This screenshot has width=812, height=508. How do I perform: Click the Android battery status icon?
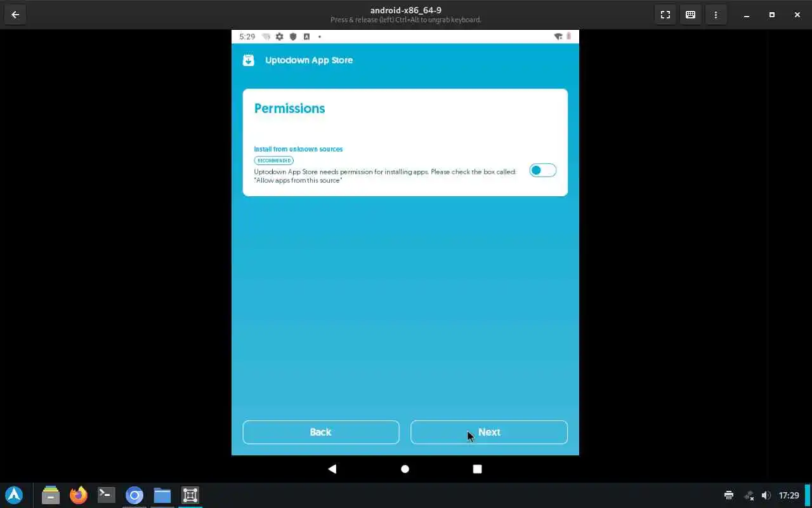click(569, 37)
